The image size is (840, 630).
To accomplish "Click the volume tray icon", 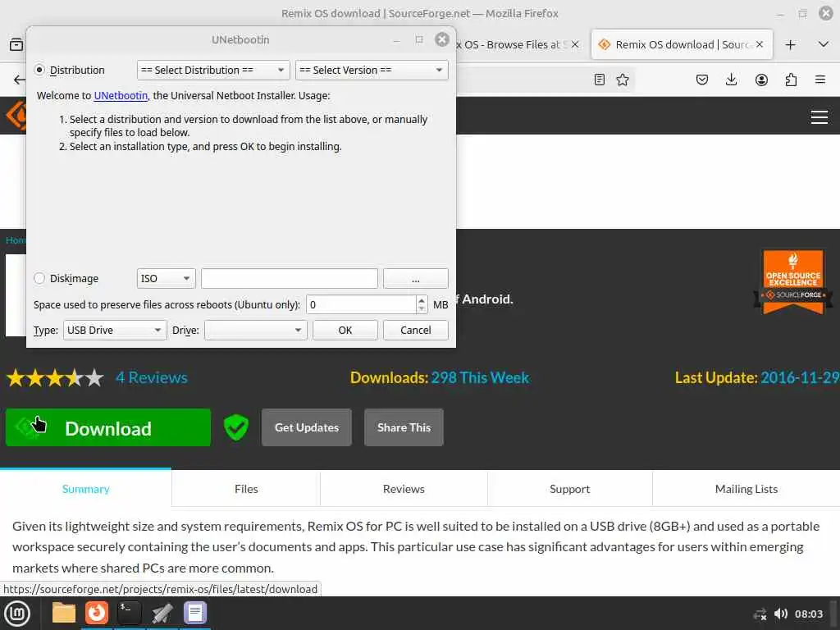I will click(x=781, y=614).
